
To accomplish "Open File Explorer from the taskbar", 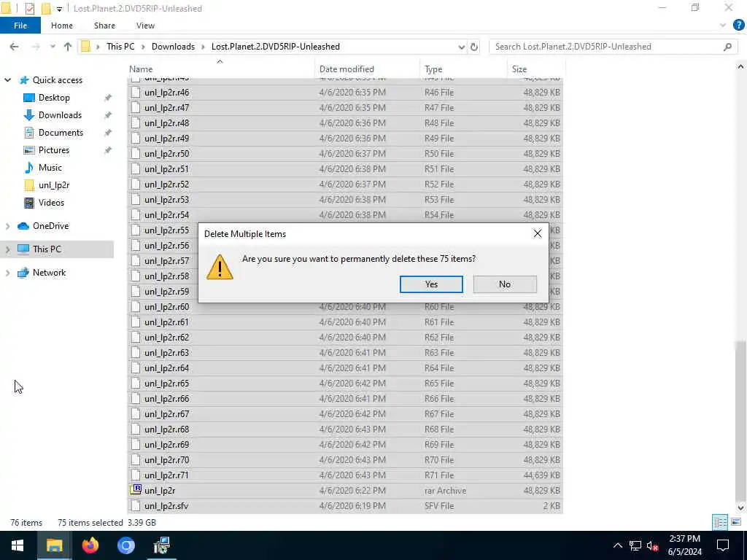I will click(x=54, y=545).
